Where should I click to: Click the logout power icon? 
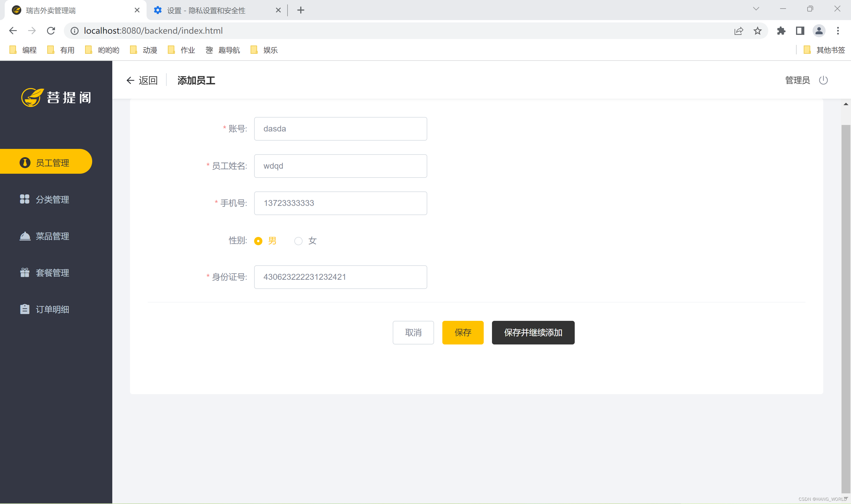coord(823,80)
